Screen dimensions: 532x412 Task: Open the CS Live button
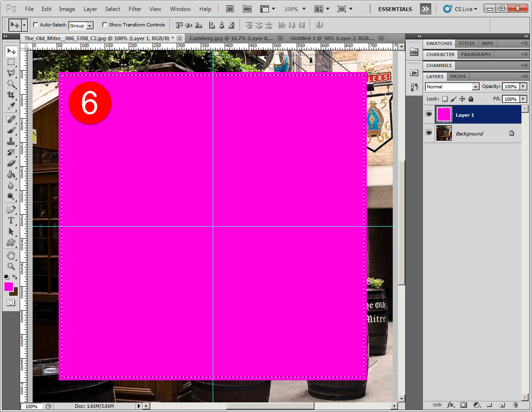pos(460,9)
